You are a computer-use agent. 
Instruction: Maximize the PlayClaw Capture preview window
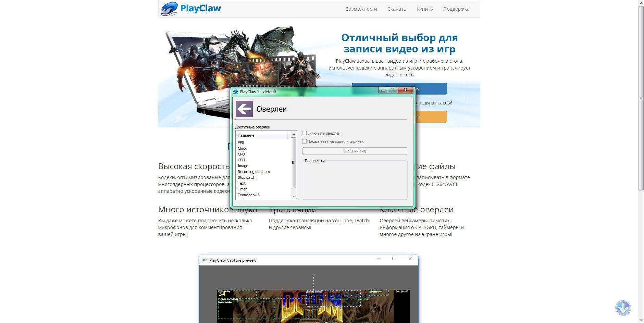tap(394, 259)
